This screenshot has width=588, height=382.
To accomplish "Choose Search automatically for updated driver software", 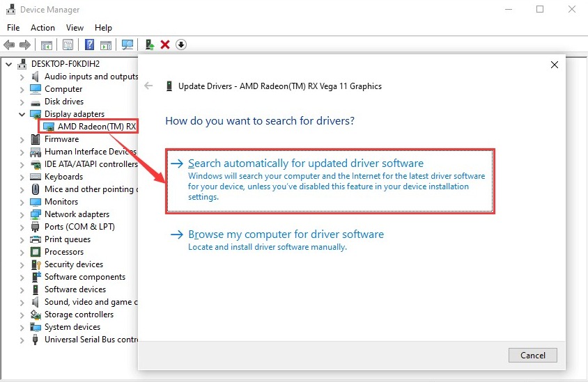I will tap(305, 164).
